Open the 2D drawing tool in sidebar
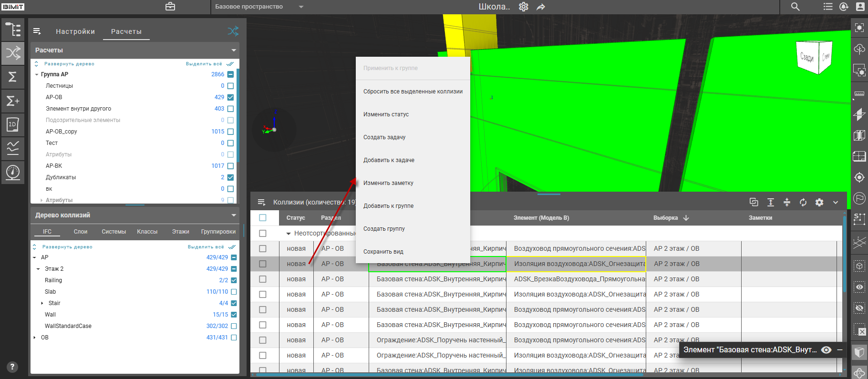 (13, 124)
